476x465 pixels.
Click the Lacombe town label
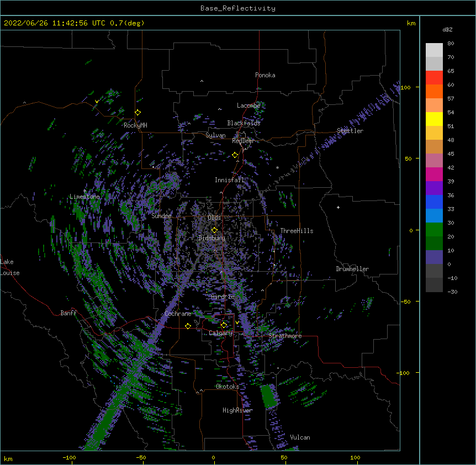[x=248, y=105]
